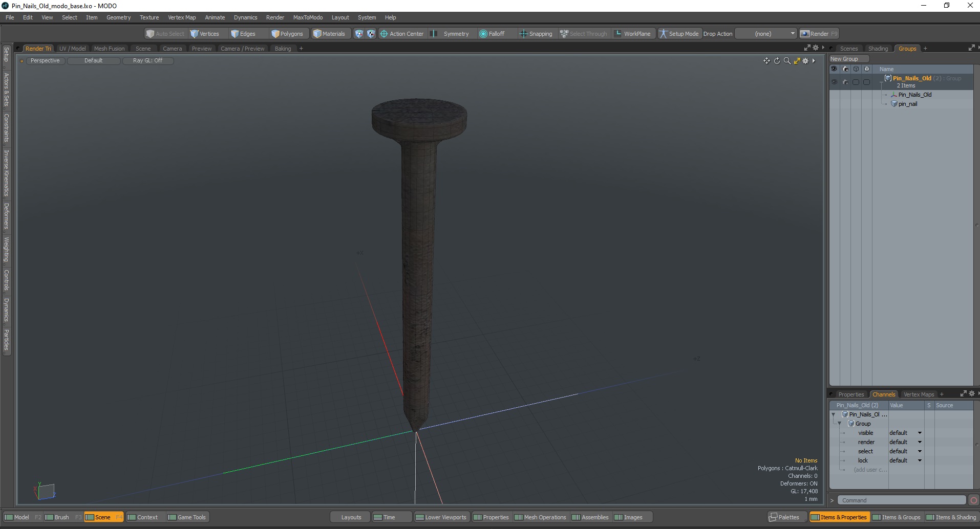
Task: Click the command record circle button
Action: click(x=974, y=500)
